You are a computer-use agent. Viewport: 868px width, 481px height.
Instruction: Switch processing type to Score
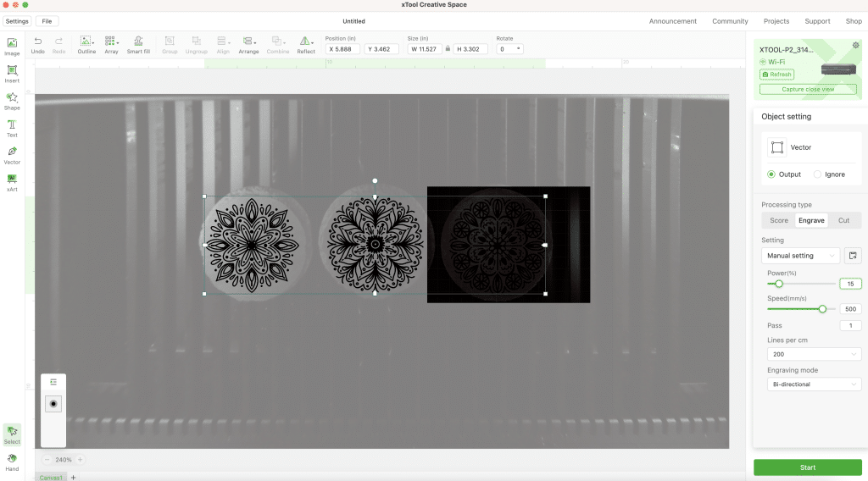[x=778, y=220]
